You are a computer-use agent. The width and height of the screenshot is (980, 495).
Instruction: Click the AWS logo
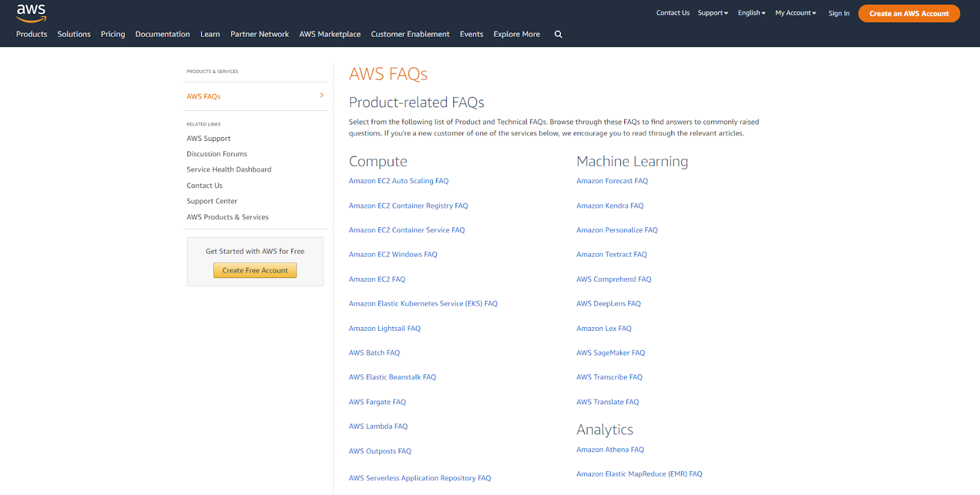(31, 13)
